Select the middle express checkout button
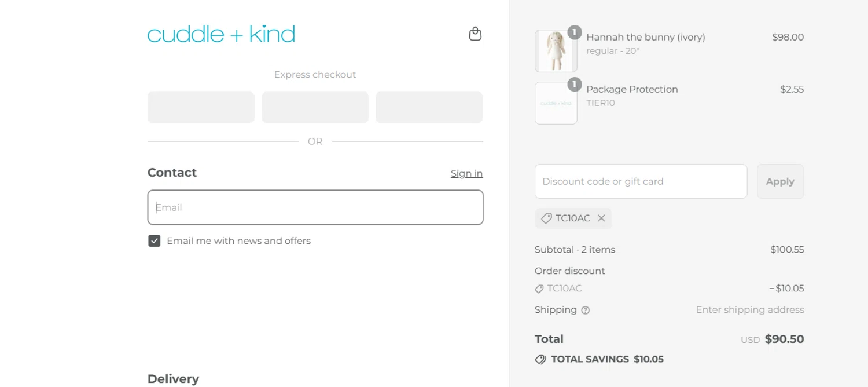The image size is (868, 387). pos(315,107)
